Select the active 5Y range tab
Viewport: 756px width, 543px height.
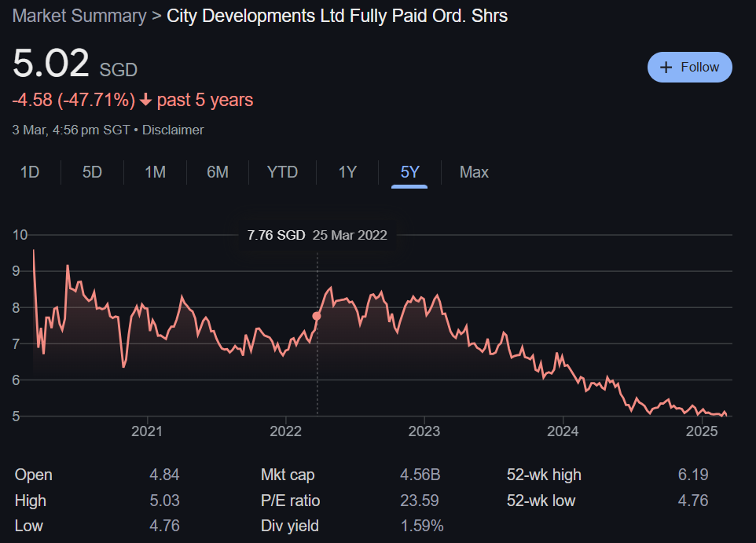pyautogui.click(x=409, y=172)
